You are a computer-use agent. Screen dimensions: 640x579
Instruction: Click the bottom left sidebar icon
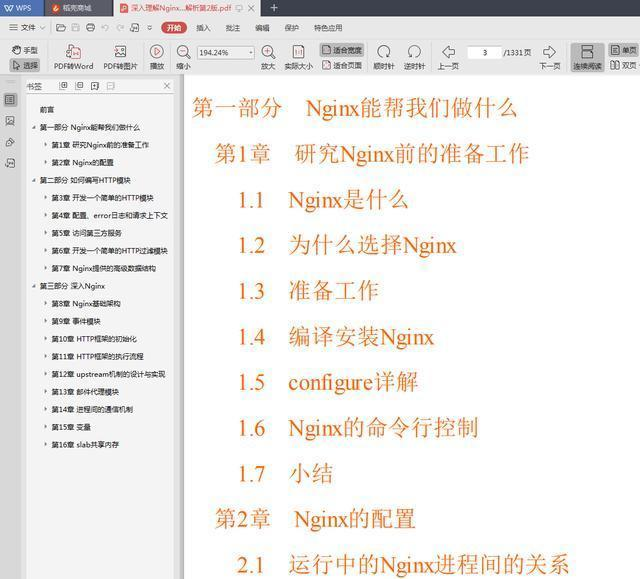pyautogui.click(x=10, y=163)
